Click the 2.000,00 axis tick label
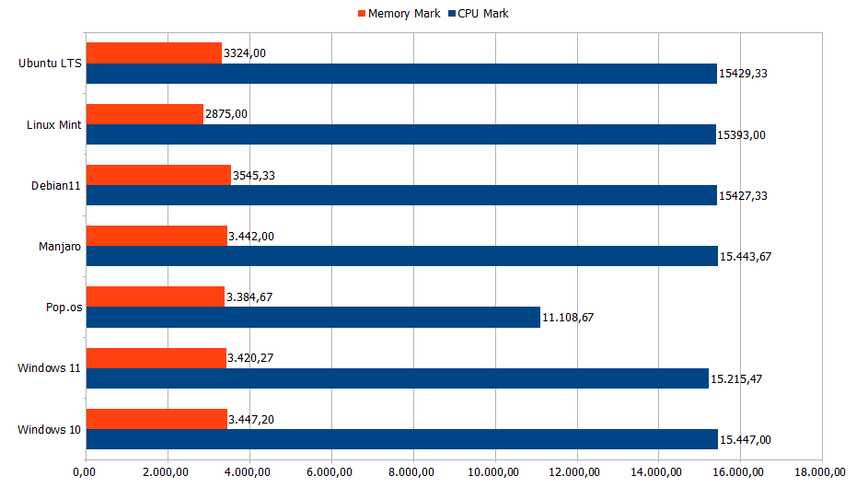This screenshot has height=488, width=868. pos(166,472)
